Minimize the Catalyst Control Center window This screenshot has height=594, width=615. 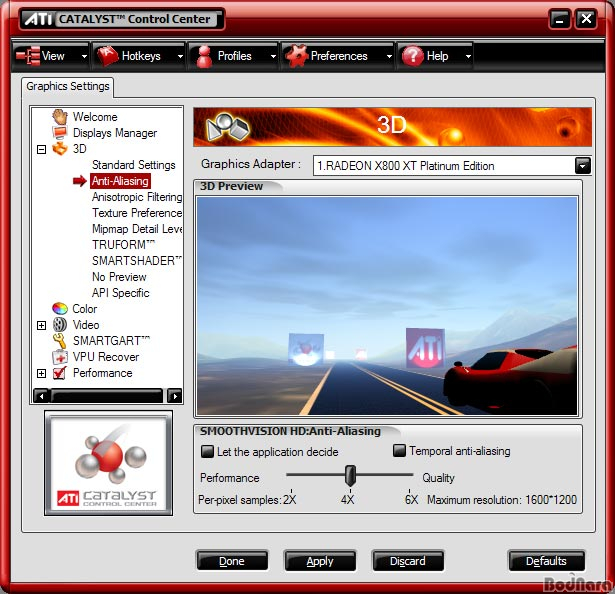pos(560,19)
